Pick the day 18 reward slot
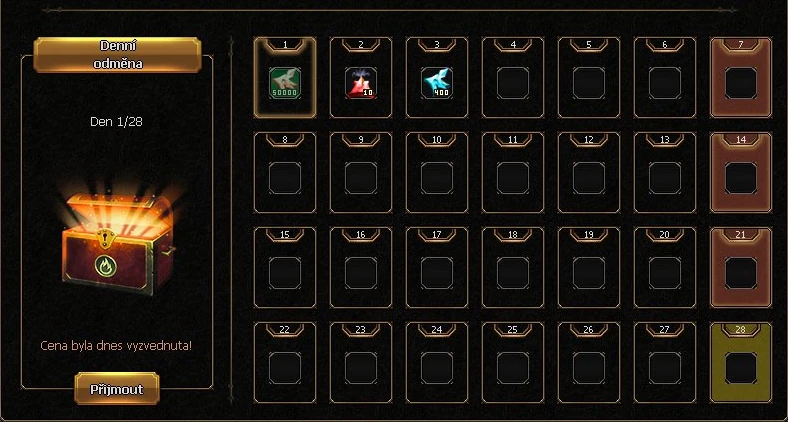Screen dimensions: 788x422 (x=513, y=268)
